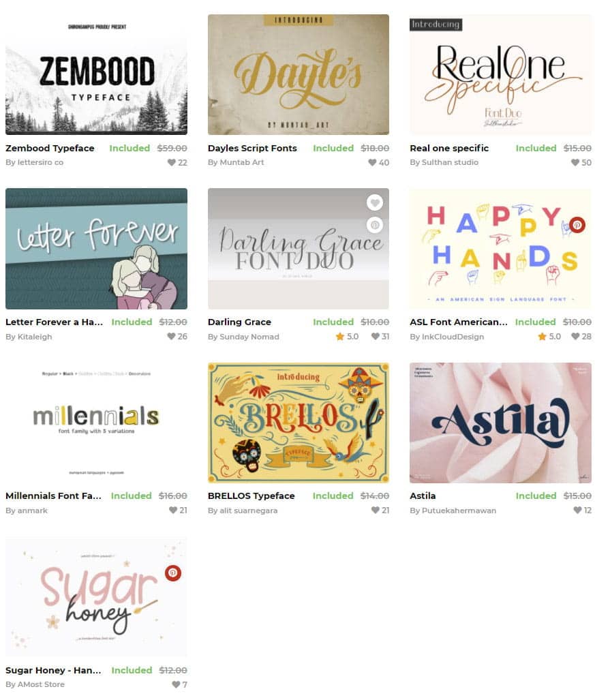Open Letter Forever font thumbnail
Screen dimensions: 595x700
pos(96,249)
